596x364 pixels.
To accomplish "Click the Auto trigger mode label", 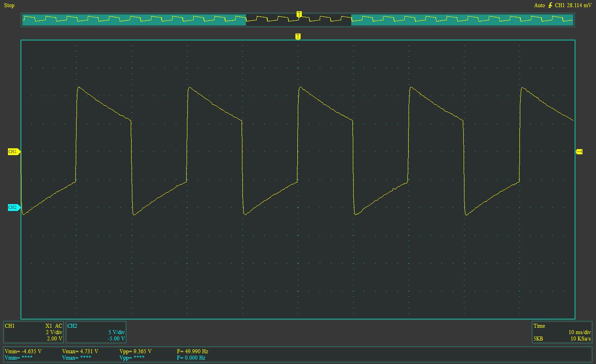I will click(x=539, y=6).
